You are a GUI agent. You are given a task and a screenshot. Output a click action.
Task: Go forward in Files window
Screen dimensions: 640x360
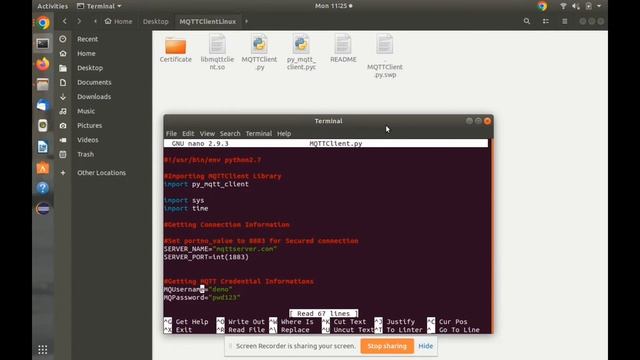(x=79, y=21)
